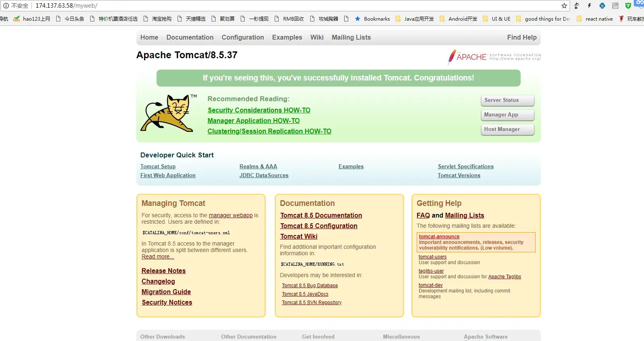This screenshot has width=644, height=341.
Task: Open the Servlet Specifications link
Action: [x=466, y=166]
